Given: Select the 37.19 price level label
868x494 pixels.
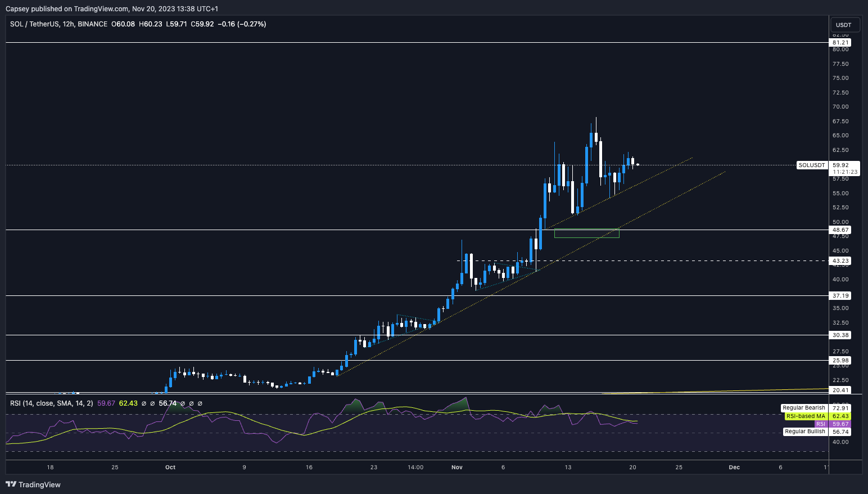Looking at the screenshot, I should pyautogui.click(x=840, y=296).
